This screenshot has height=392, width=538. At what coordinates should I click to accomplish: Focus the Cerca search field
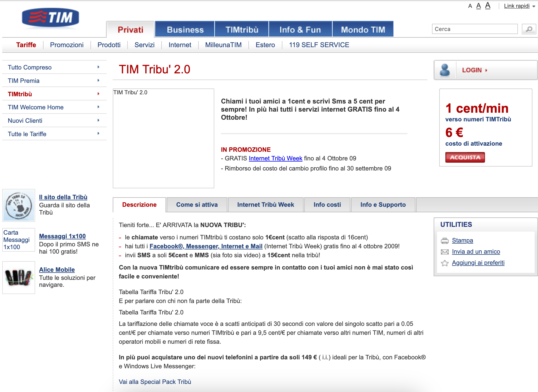pos(475,29)
